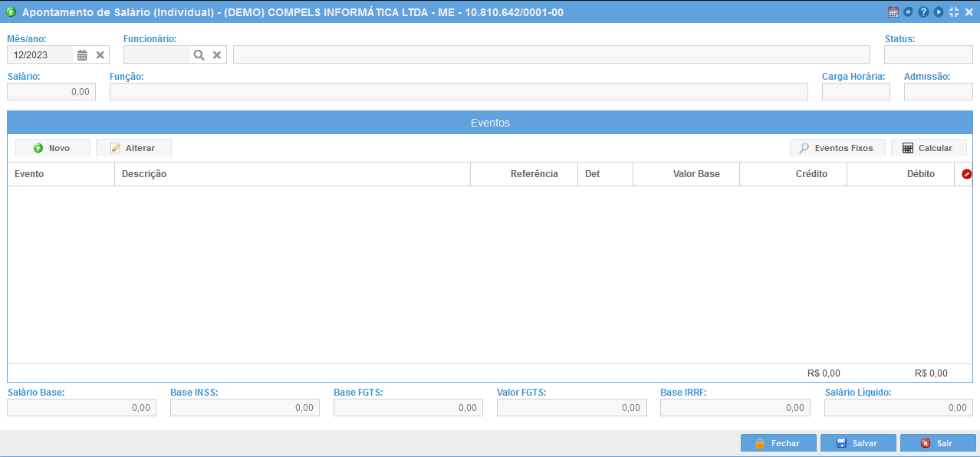Save with the Salvar button
This screenshot has width=980, height=457.
coord(858,443)
